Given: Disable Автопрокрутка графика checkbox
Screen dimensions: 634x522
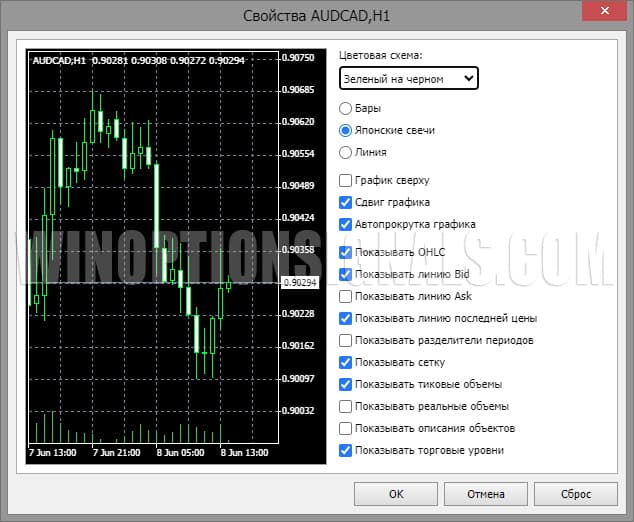Looking at the screenshot, I should [346, 225].
